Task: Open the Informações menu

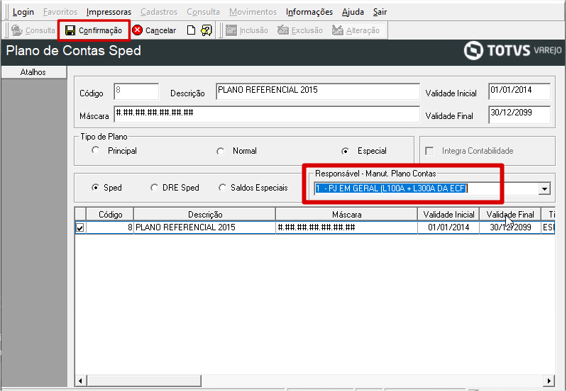Action: point(309,12)
